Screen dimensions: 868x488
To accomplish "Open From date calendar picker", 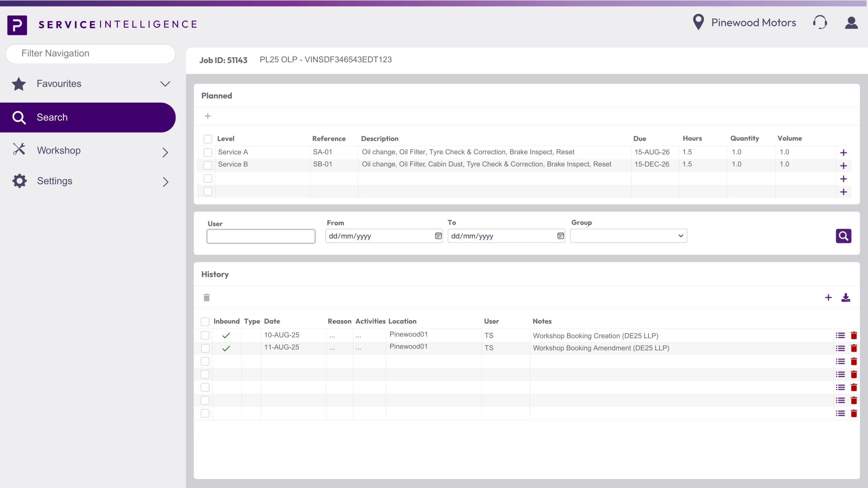I will pyautogui.click(x=438, y=236).
